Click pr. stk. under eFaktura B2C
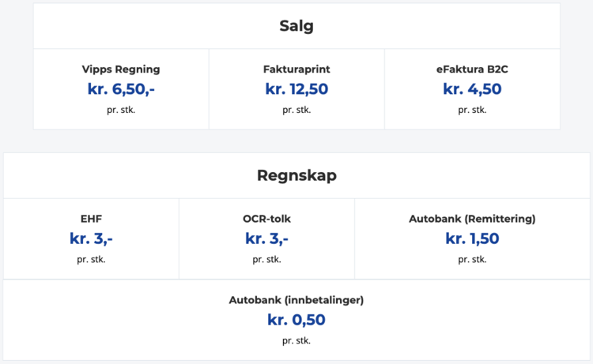Image resolution: width=593 pixels, height=364 pixels. pos(472,110)
